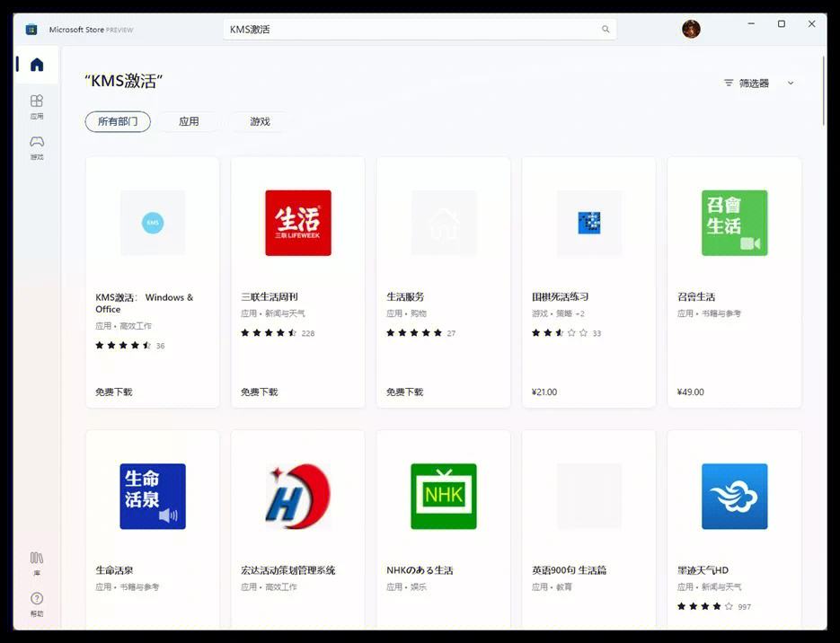The width and height of the screenshot is (840, 643).
Task: Open the 三联生活周刊 title link
Action: point(270,296)
